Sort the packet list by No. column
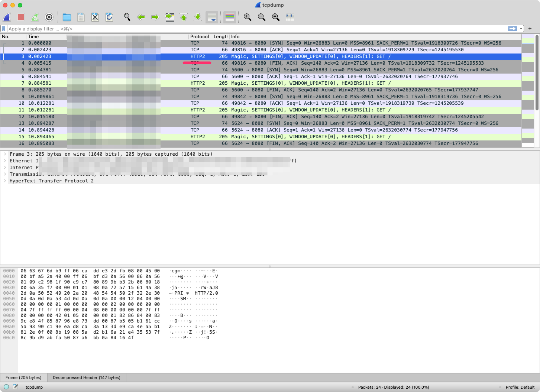The image size is (540, 392). pos(13,37)
